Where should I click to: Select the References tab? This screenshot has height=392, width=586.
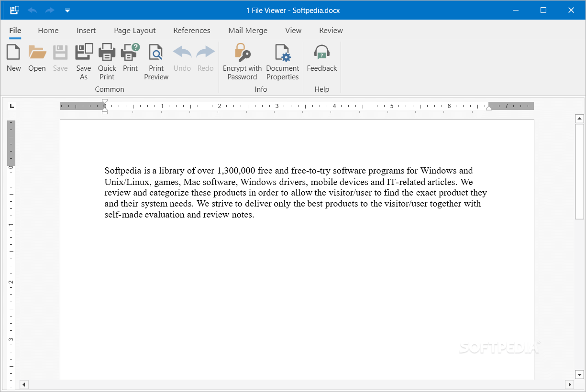click(192, 31)
